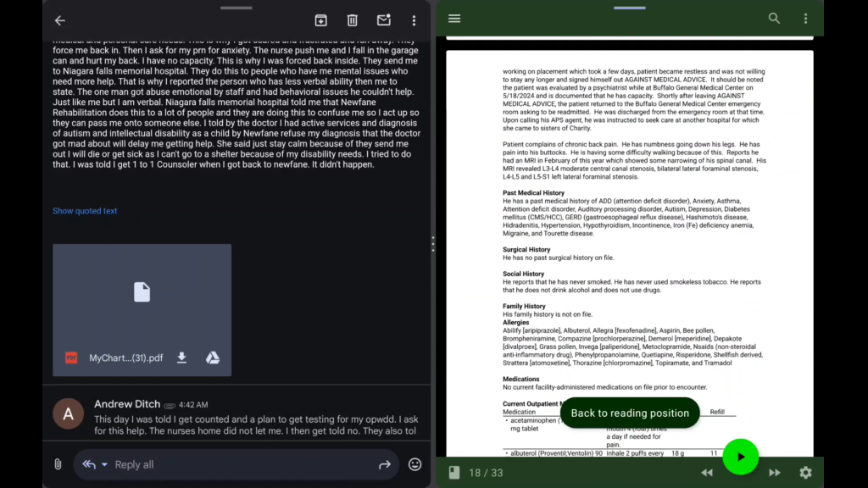Tap the Medications heading in the document
The height and width of the screenshot is (488, 868).
(x=520, y=379)
